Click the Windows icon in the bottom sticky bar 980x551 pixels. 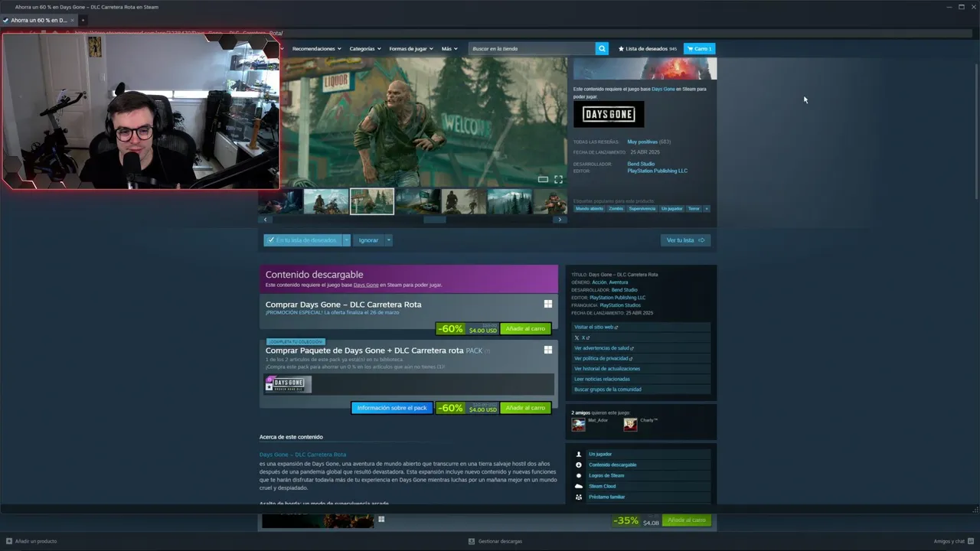pyautogui.click(x=381, y=520)
